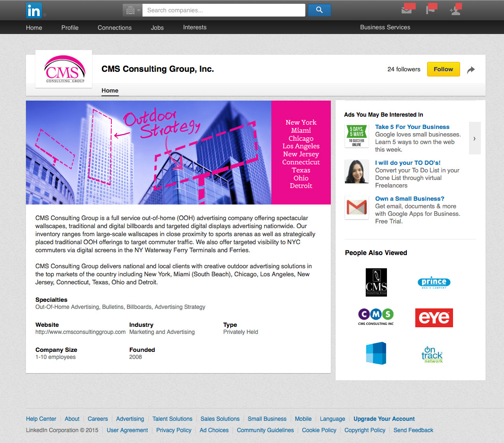Click the 1-10 employees company size

click(x=55, y=357)
